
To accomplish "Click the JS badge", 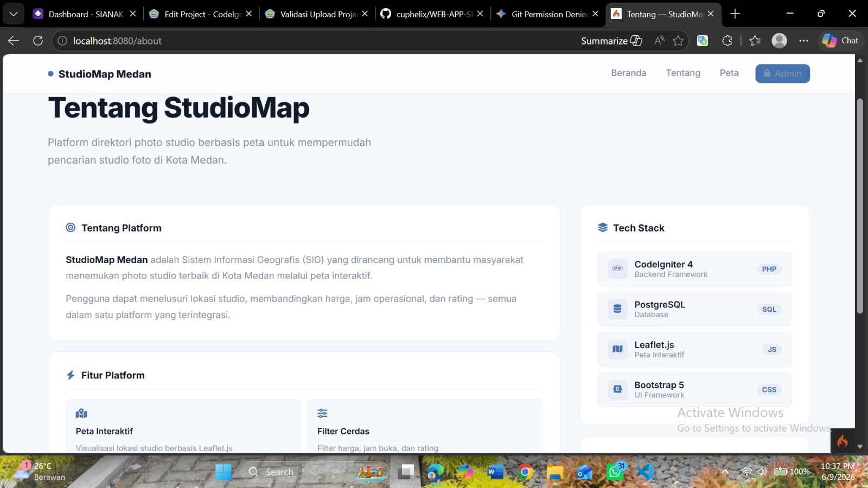I will 771,349.
